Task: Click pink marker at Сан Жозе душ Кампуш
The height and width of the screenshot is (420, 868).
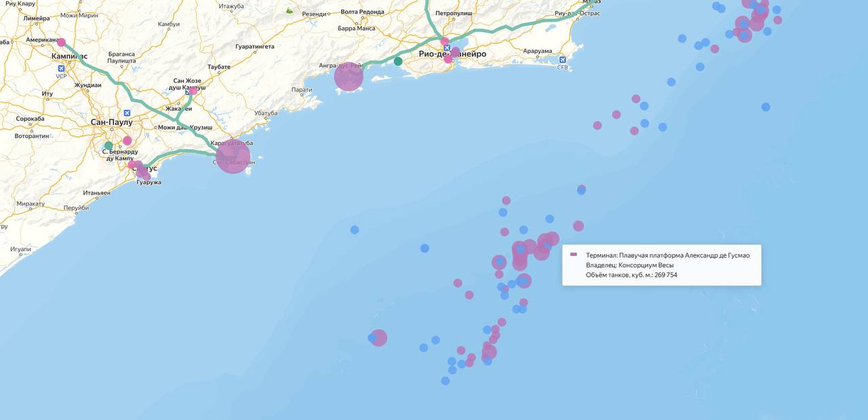Action: coord(193,90)
